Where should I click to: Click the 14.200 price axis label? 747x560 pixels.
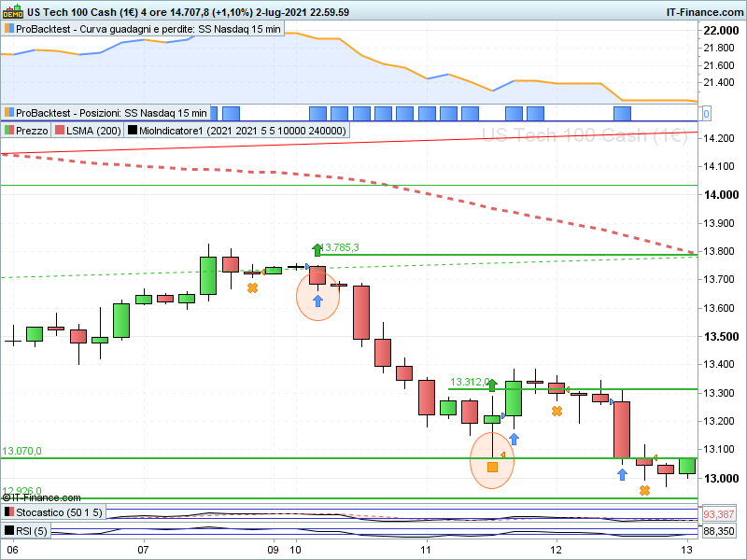tap(719, 138)
